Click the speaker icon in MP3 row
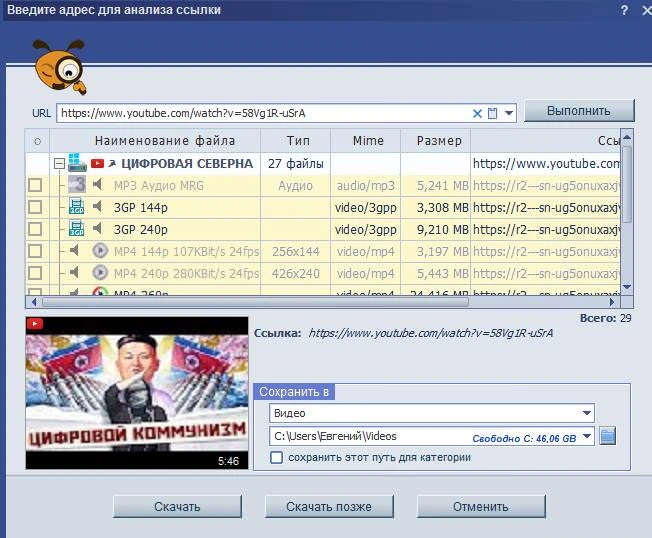Viewport: 652px width, 538px height. 97,184
